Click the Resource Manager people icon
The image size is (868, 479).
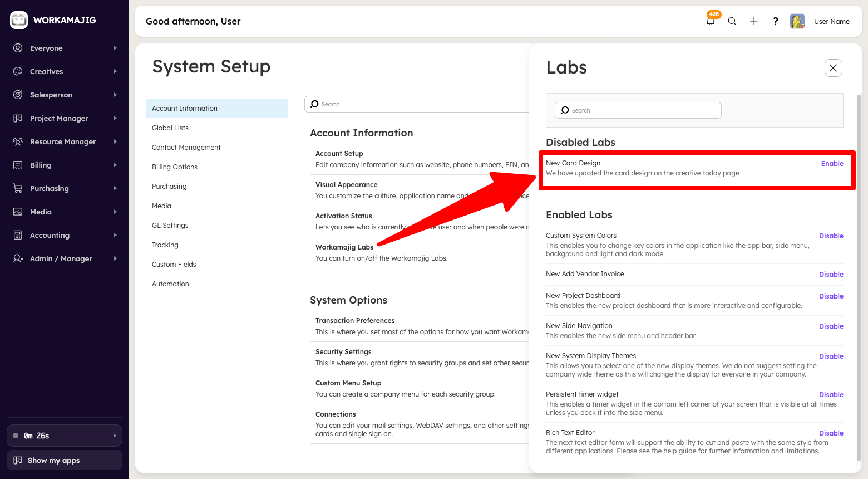pos(18,141)
